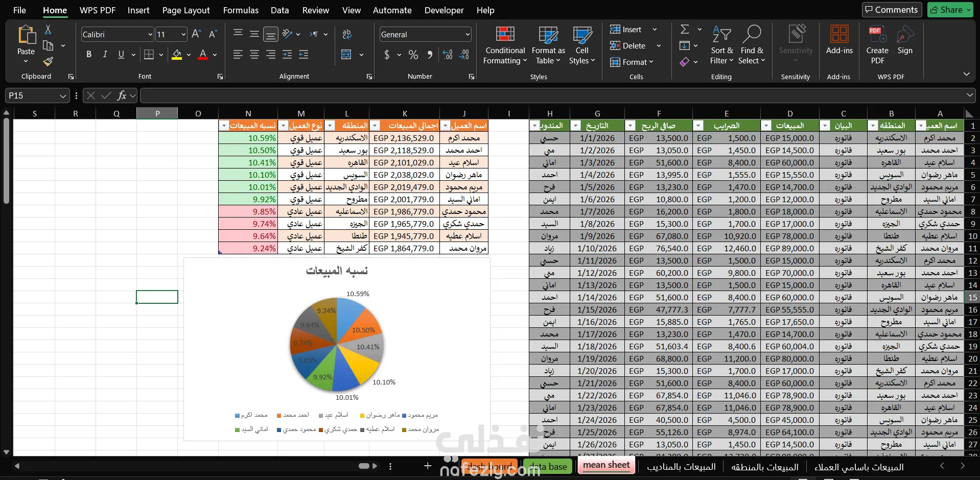Open Conditional Formatting menu

point(505,45)
